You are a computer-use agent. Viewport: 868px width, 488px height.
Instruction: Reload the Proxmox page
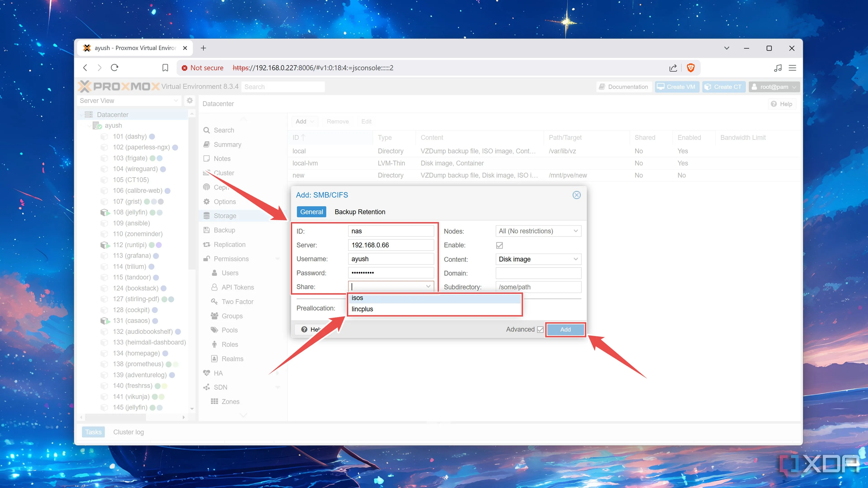coord(115,68)
